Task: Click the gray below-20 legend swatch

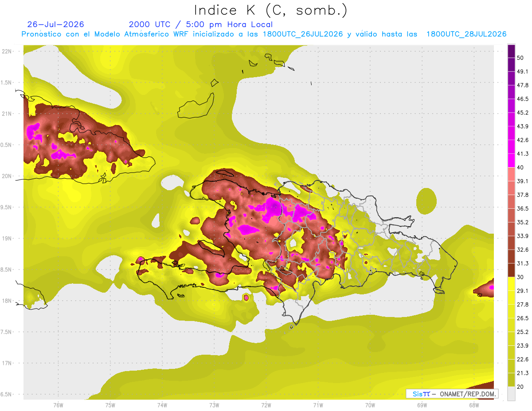Action: click(511, 394)
